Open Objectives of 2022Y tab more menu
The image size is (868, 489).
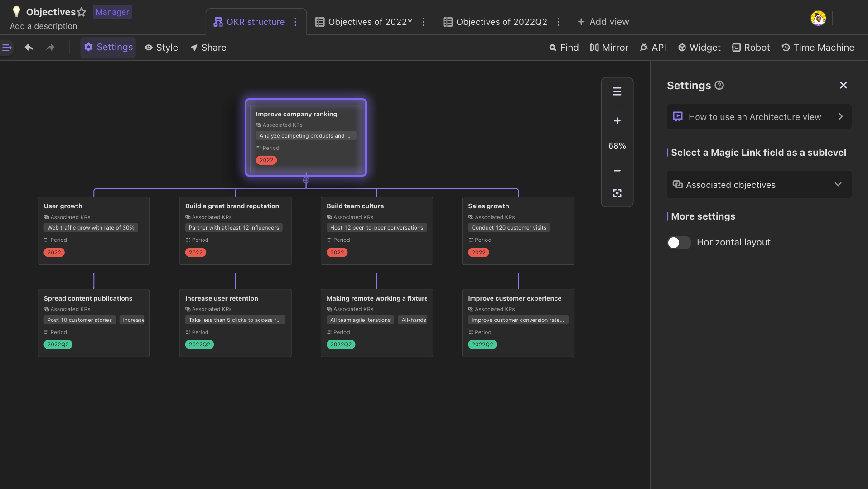424,22
